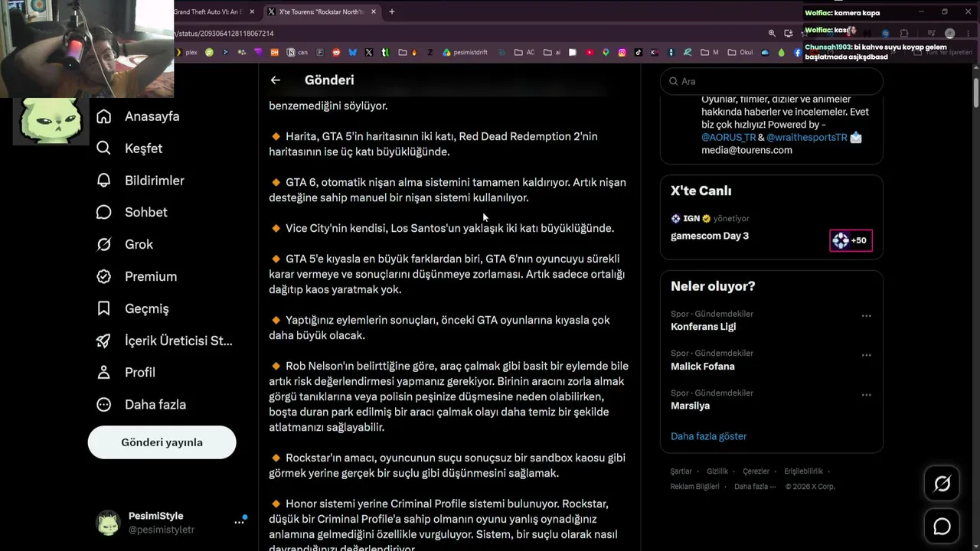Viewport: 980px width, 551px height.
Task: Open PesimiStyle account avatar
Action: tap(108, 523)
